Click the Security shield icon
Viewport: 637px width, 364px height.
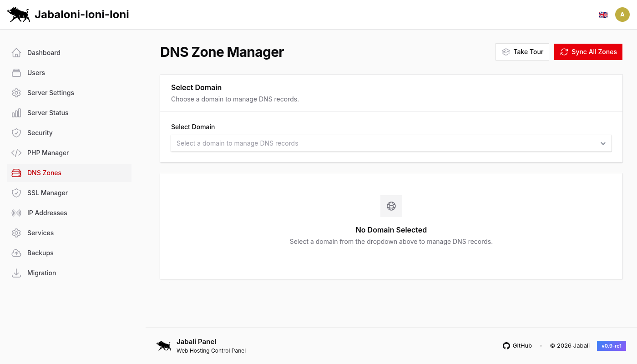pyautogui.click(x=16, y=133)
